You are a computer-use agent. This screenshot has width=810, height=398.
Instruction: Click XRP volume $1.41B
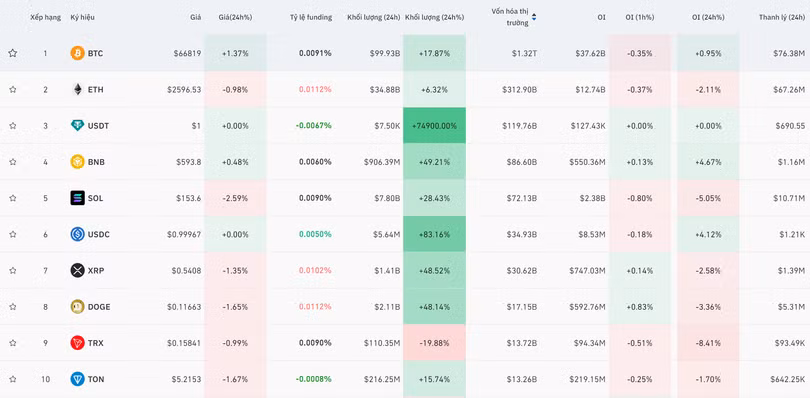tap(387, 270)
